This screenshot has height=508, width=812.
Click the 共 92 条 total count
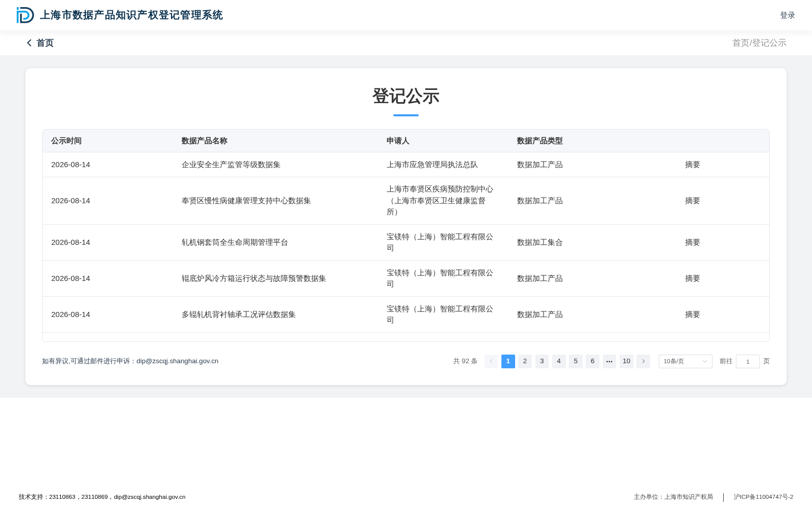point(465,361)
